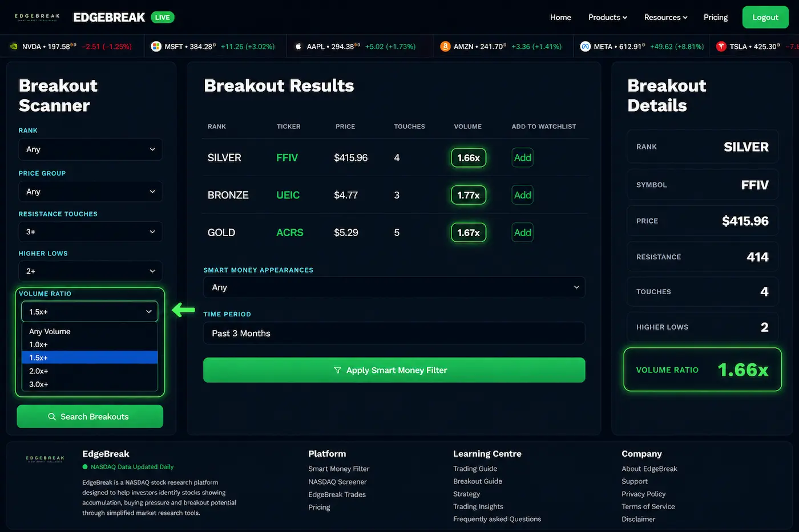The image size is (799, 532).
Task: Open footer Smart Money Filter link
Action: point(339,469)
